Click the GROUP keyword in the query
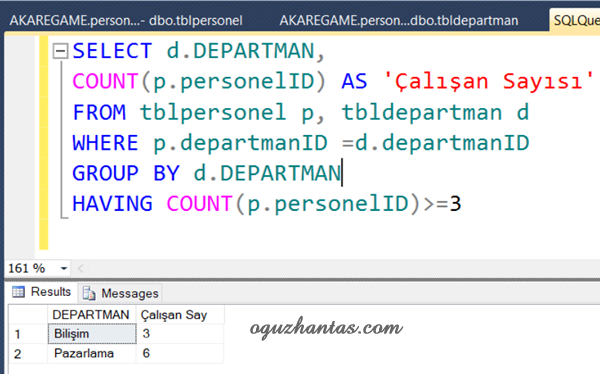The width and height of the screenshot is (600, 374). tap(105, 173)
